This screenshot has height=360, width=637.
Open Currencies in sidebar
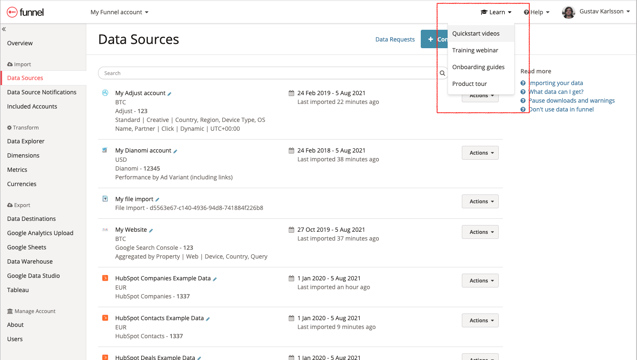(22, 184)
